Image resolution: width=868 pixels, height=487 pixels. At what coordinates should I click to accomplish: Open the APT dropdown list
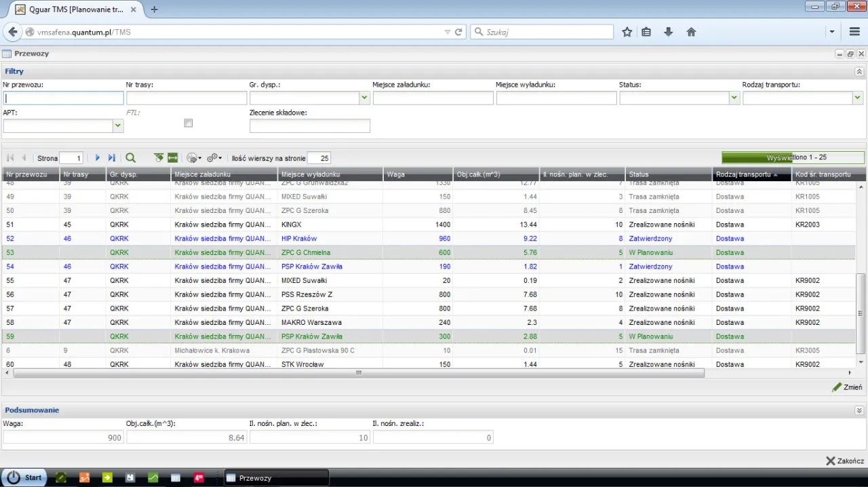pos(118,126)
